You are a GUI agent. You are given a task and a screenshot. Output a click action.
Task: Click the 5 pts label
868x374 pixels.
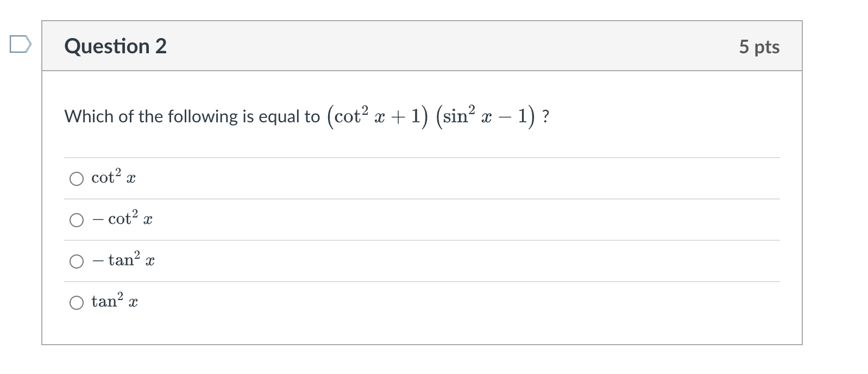click(760, 47)
